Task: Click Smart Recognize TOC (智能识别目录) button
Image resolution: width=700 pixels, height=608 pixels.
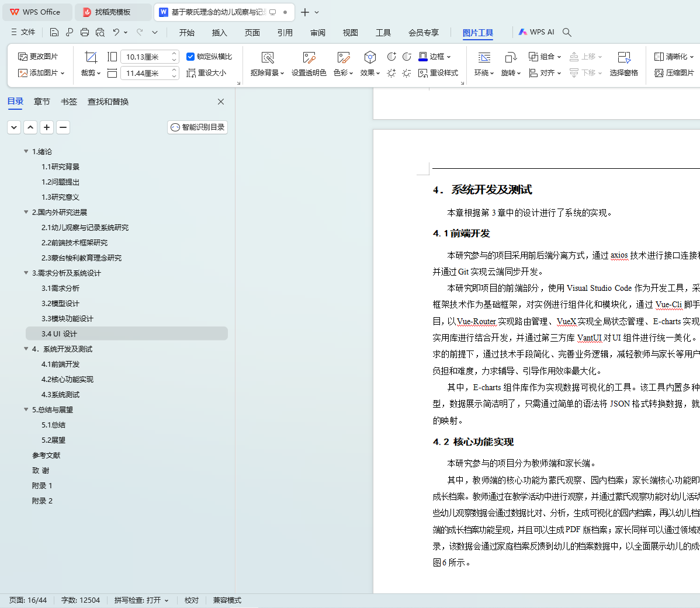Action: tap(197, 127)
